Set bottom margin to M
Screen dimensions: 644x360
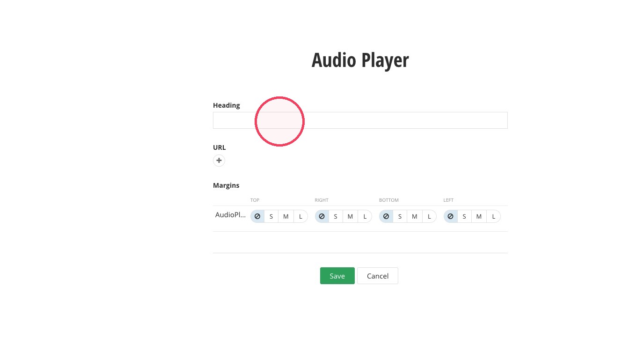coord(415,216)
